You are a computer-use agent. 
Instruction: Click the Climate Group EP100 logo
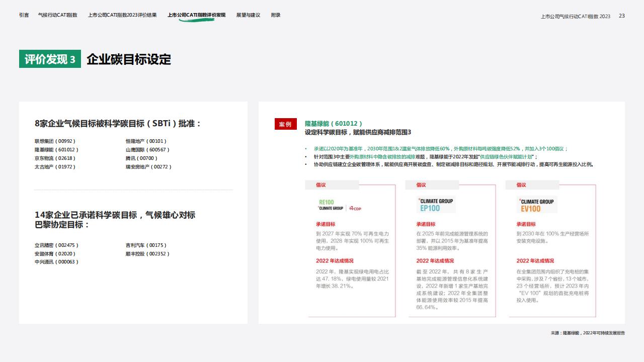tap(436, 205)
